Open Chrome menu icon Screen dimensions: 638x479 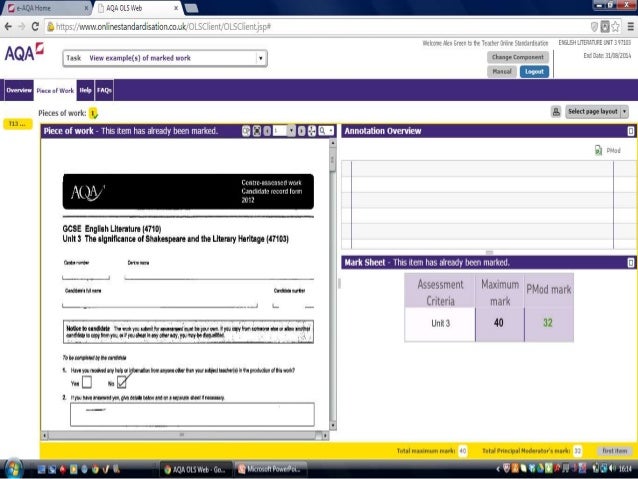631,27
